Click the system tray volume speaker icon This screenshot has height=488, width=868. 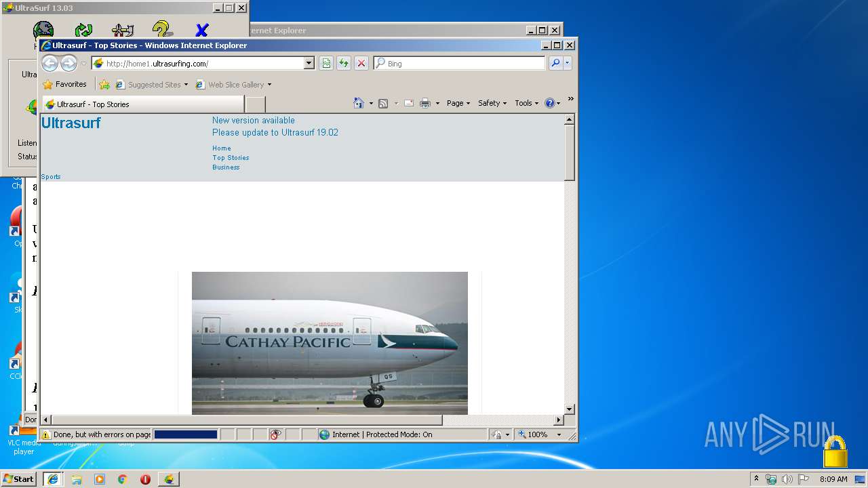pos(787,479)
